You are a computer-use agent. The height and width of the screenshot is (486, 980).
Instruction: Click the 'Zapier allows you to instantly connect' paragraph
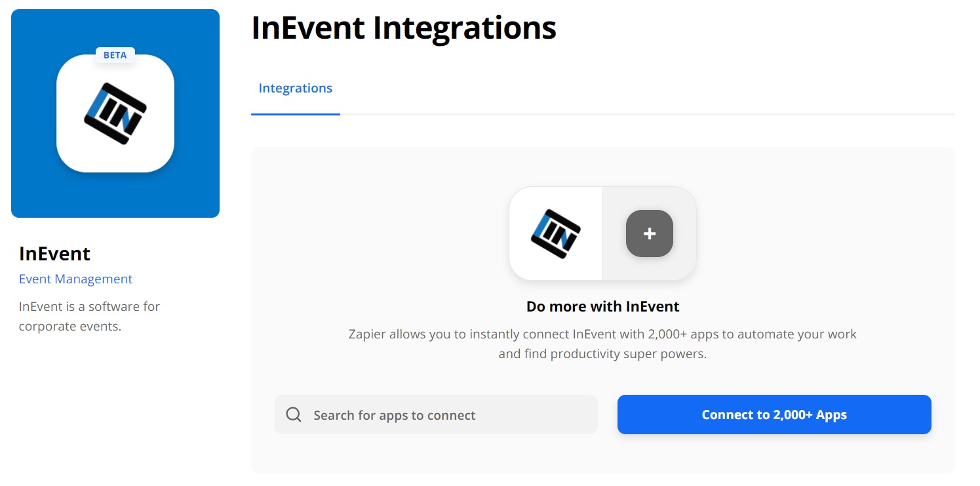click(602, 344)
